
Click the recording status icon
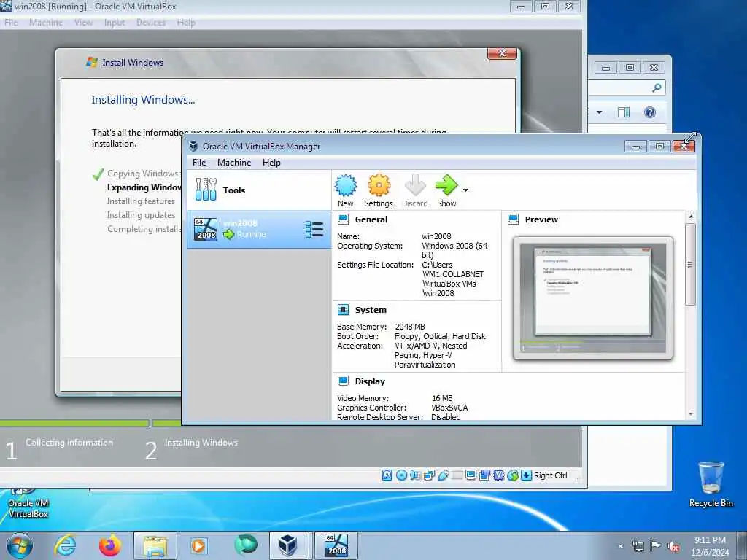[485, 475]
